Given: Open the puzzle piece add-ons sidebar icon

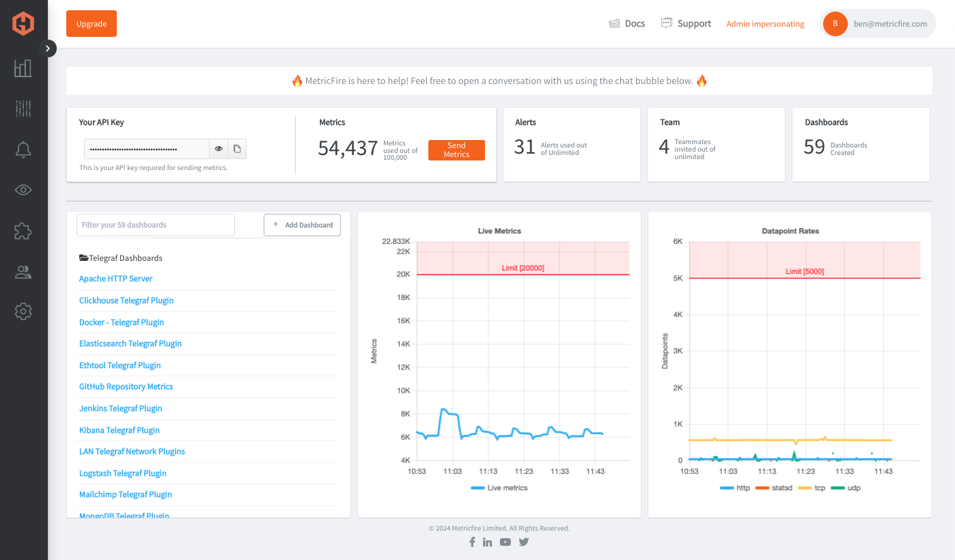Looking at the screenshot, I should [x=23, y=231].
